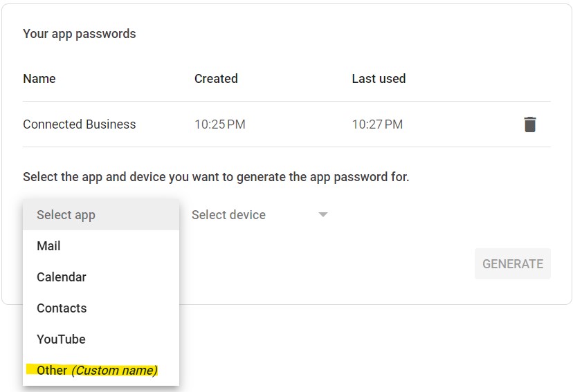This screenshot has height=392, width=573.
Task: Click the 10:27 PM last used time
Action: (x=377, y=124)
